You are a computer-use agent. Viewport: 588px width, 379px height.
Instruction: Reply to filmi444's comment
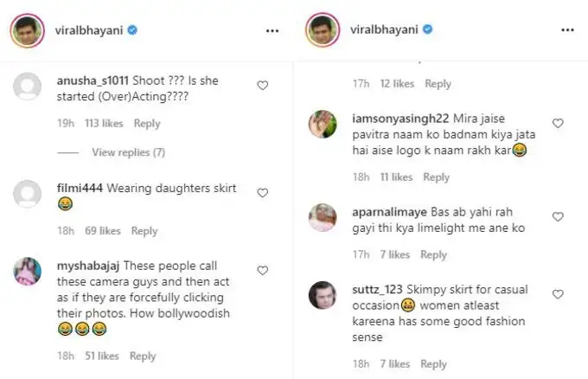144,231
